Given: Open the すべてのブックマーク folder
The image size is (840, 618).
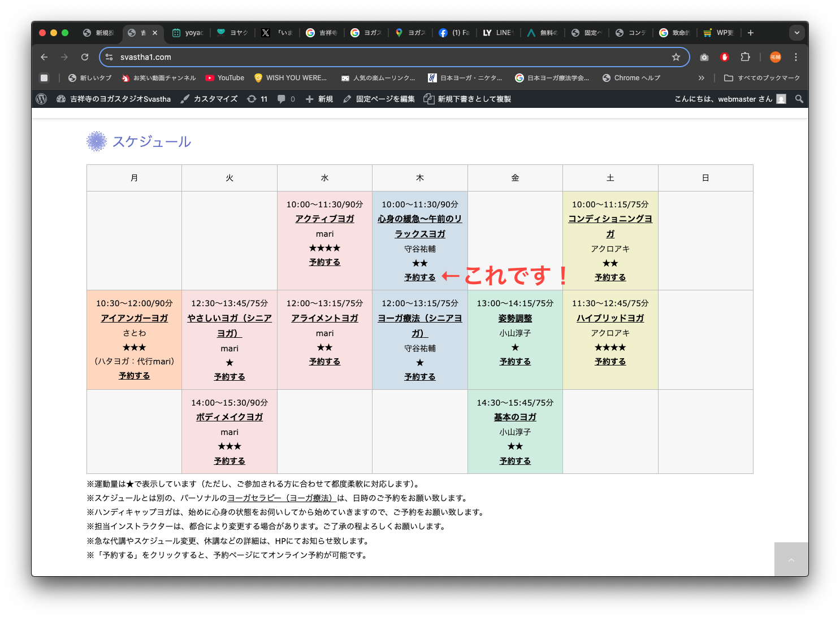Looking at the screenshot, I should (x=762, y=78).
